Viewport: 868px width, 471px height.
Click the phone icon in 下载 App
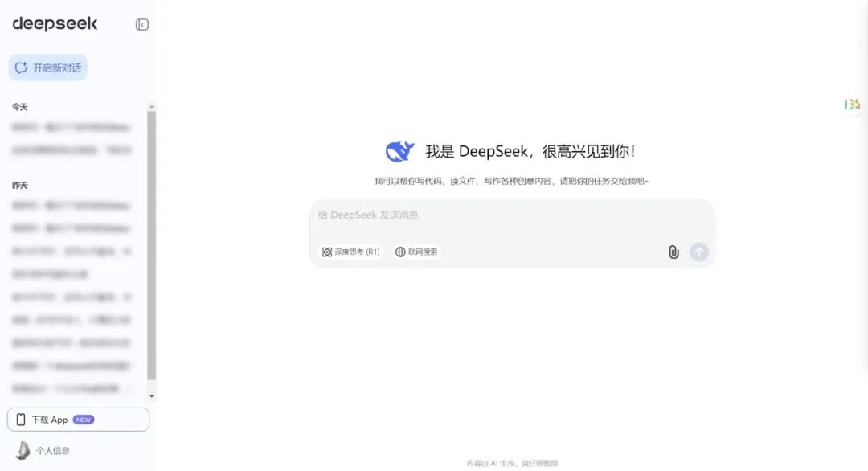(x=21, y=420)
